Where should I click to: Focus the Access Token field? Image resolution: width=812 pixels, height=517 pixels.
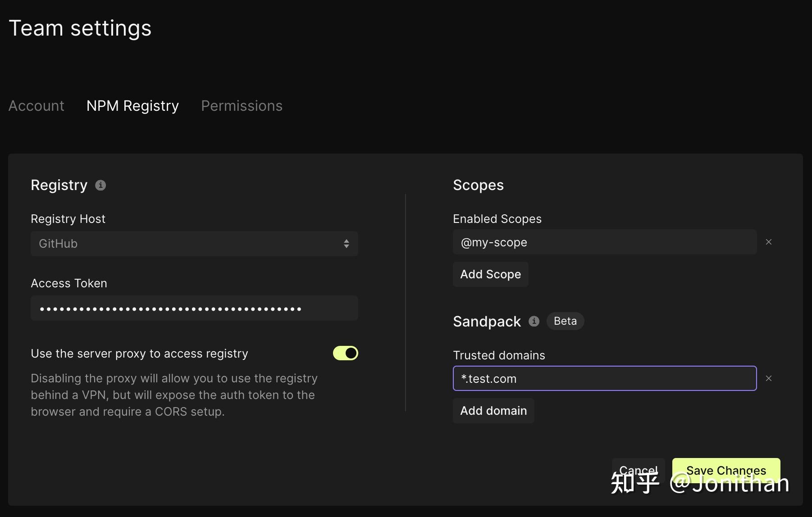point(194,308)
